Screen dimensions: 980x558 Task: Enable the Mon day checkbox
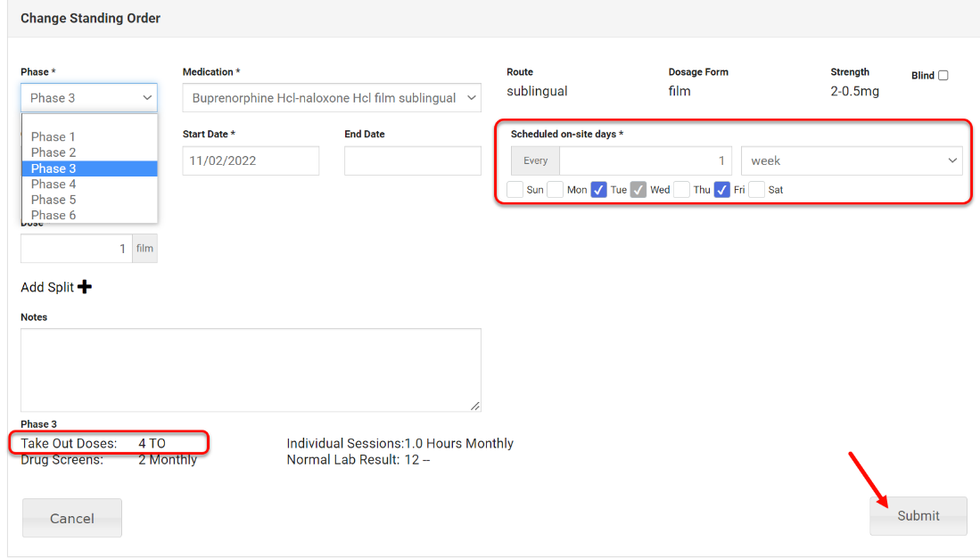[556, 190]
